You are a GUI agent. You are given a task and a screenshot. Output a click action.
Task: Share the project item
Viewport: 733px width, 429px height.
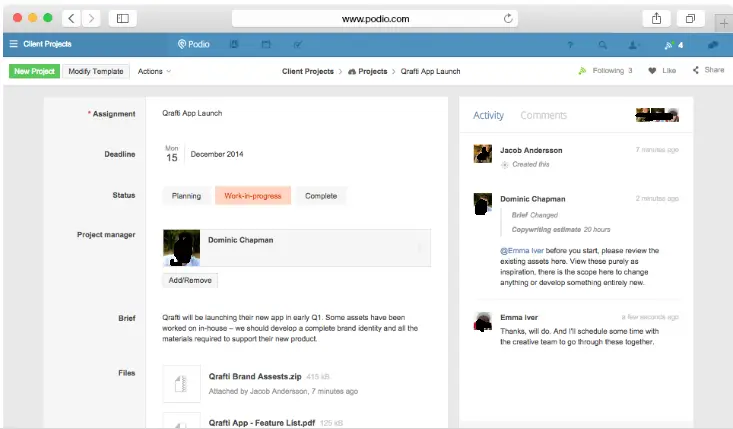point(708,70)
